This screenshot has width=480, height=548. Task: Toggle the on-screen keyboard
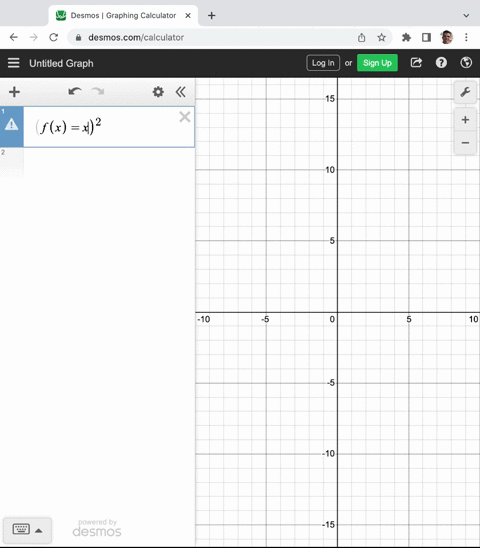point(27,530)
